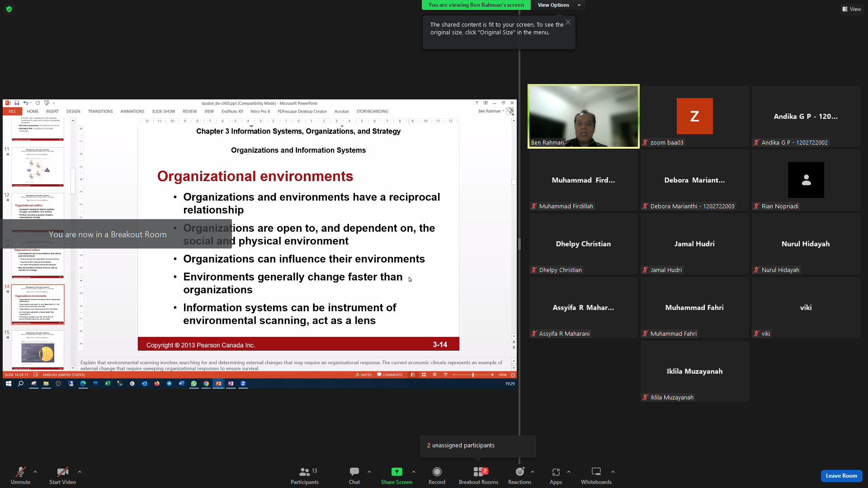Select slide 11 thumbnail
The image size is (868, 488).
[x=38, y=167]
